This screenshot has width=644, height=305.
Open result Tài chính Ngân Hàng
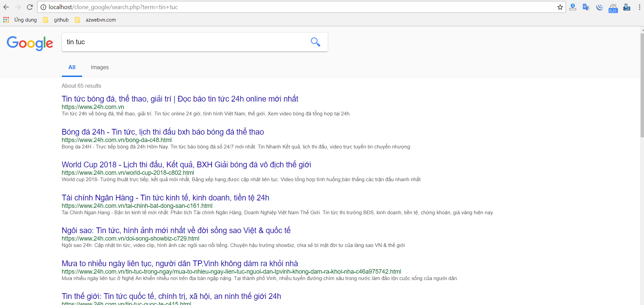coord(165,198)
